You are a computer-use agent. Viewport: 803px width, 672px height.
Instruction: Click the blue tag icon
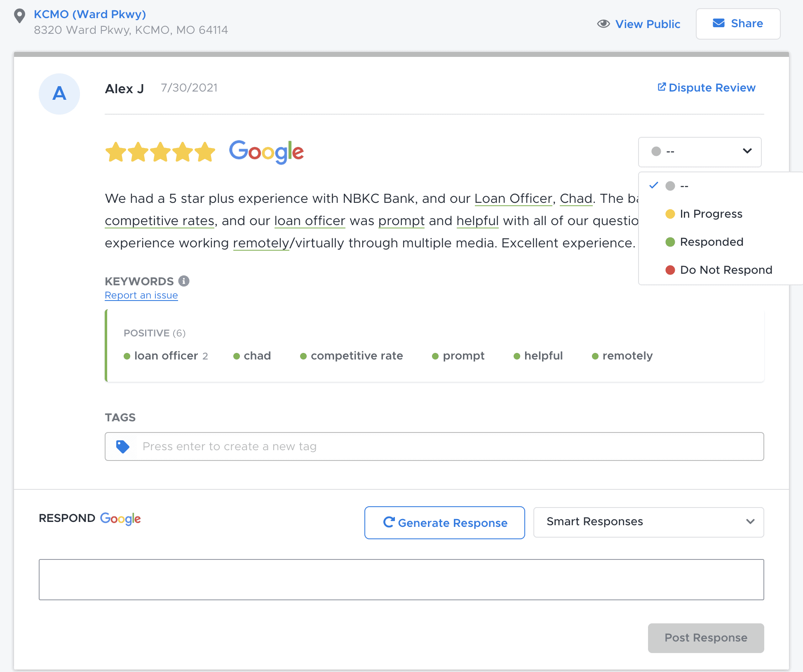click(x=122, y=446)
